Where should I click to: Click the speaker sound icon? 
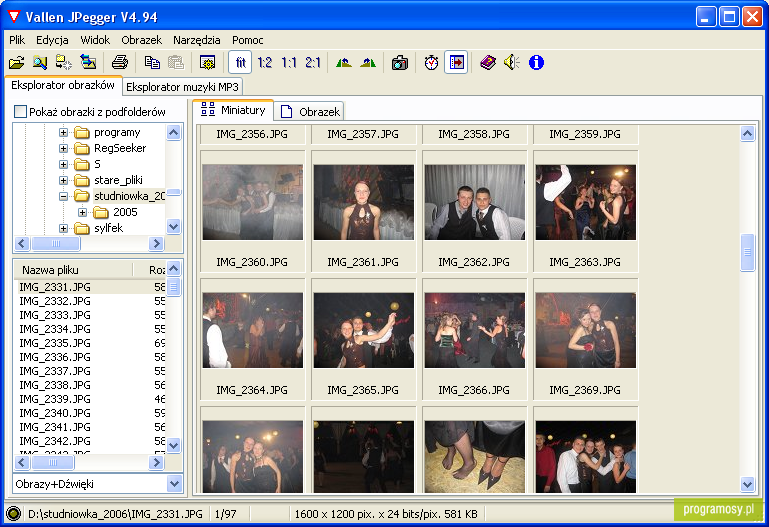click(x=512, y=63)
